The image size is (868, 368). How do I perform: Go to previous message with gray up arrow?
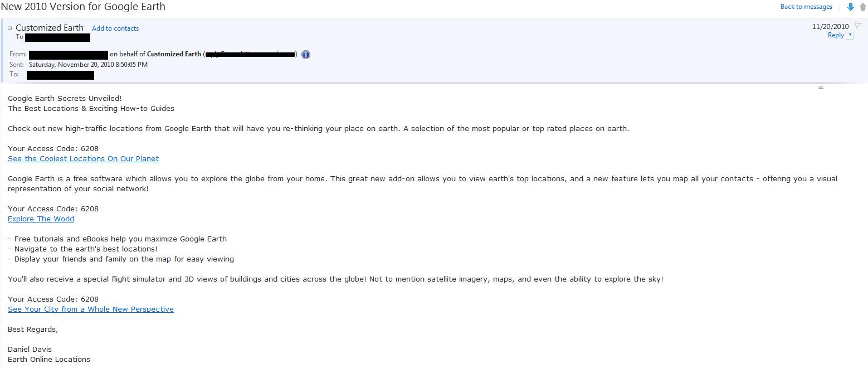pos(862,7)
